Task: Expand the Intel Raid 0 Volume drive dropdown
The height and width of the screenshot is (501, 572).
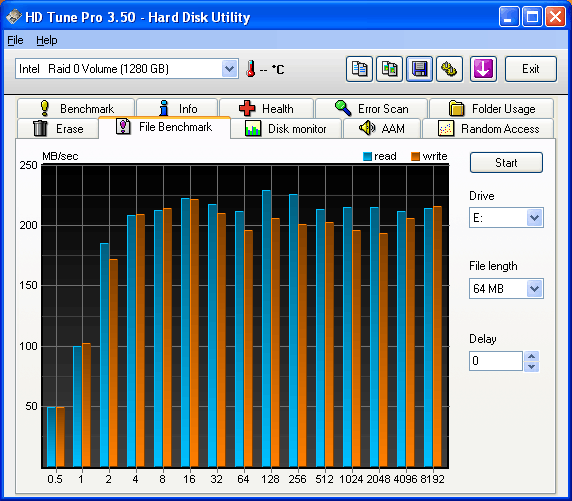Action: 229,69
